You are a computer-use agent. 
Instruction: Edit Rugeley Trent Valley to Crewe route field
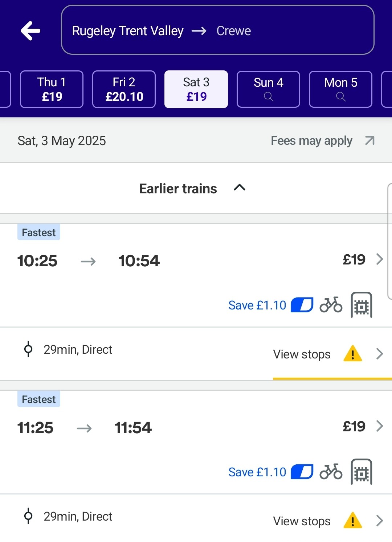[x=218, y=30]
